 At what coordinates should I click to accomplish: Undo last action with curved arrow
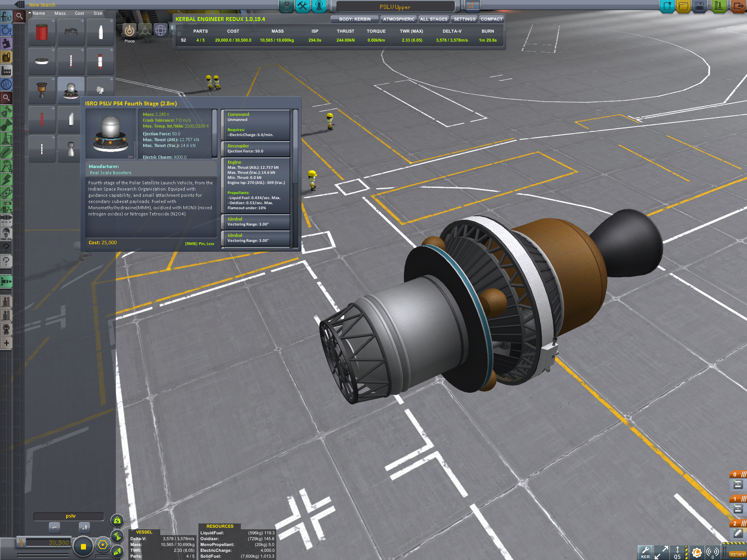coord(54,528)
